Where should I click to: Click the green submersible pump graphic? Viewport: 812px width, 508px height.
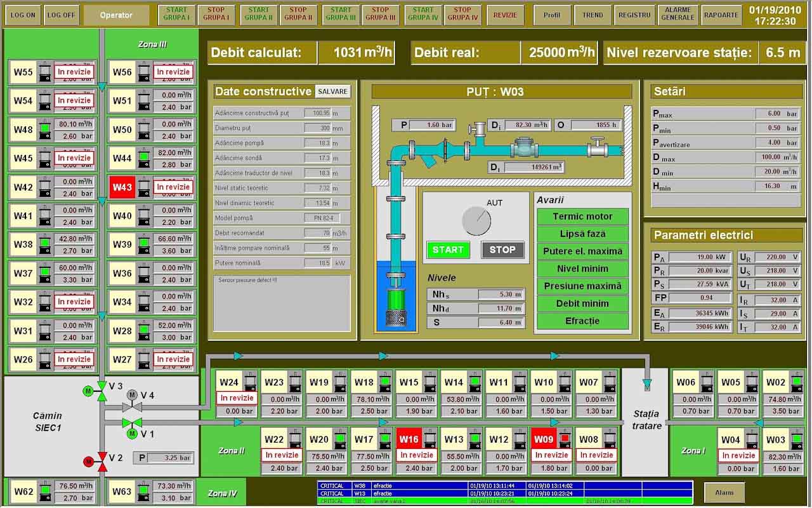point(397,304)
